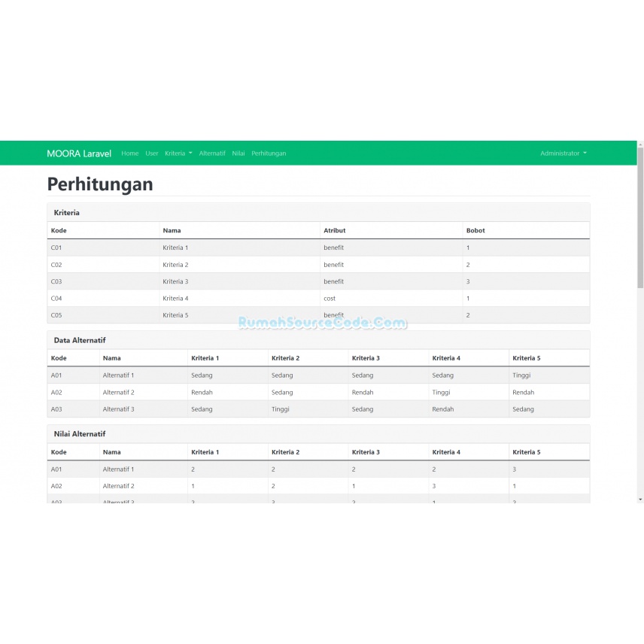Click Kriteria 3 header in Nilai Alternatif
This screenshot has height=644, width=644.
coord(366,452)
